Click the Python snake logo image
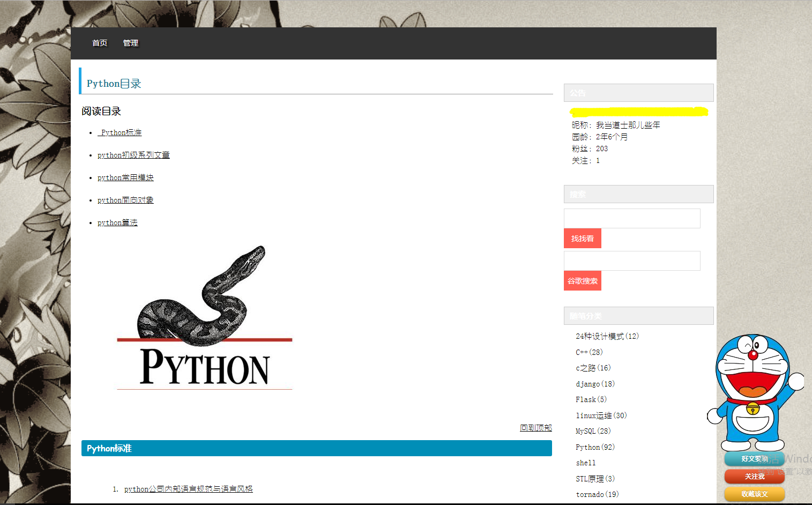 [204, 317]
